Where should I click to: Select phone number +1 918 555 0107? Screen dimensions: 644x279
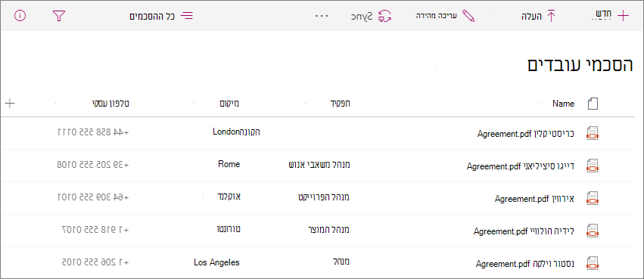point(95,229)
